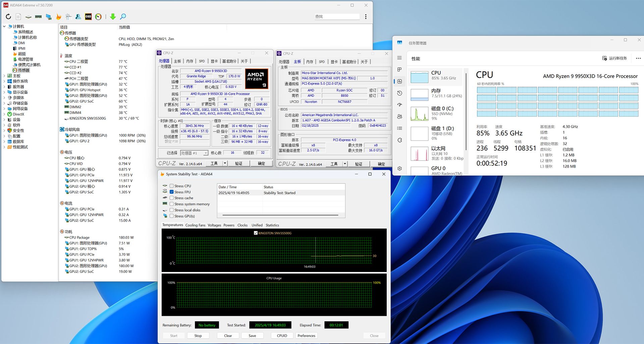Viewport: 644px width, 344px height.
Task: Open the 内存 tab in left CPU-Z window
Action: point(190,61)
